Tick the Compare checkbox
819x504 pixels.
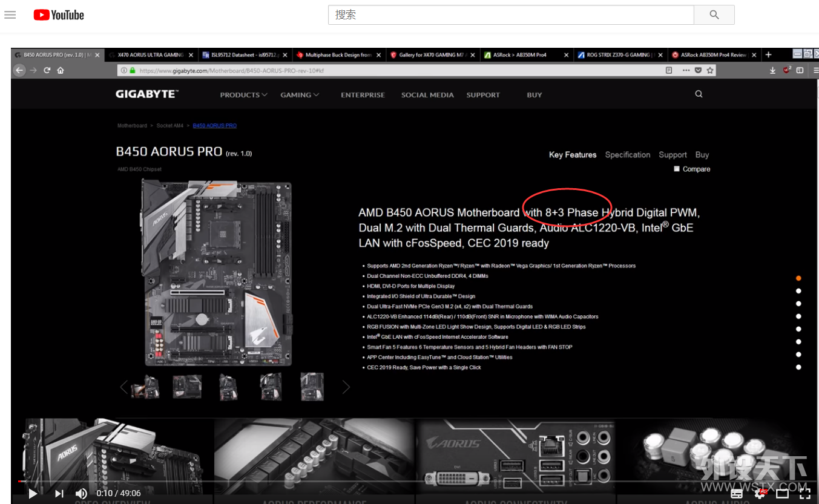677,169
